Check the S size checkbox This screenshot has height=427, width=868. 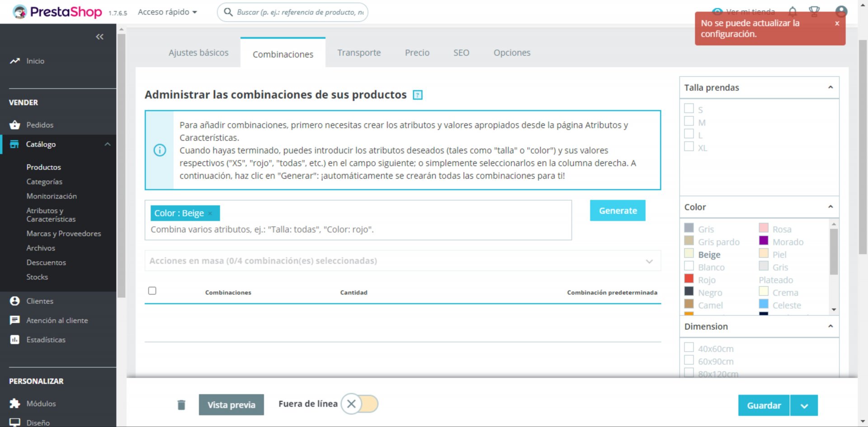click(689, 109)
